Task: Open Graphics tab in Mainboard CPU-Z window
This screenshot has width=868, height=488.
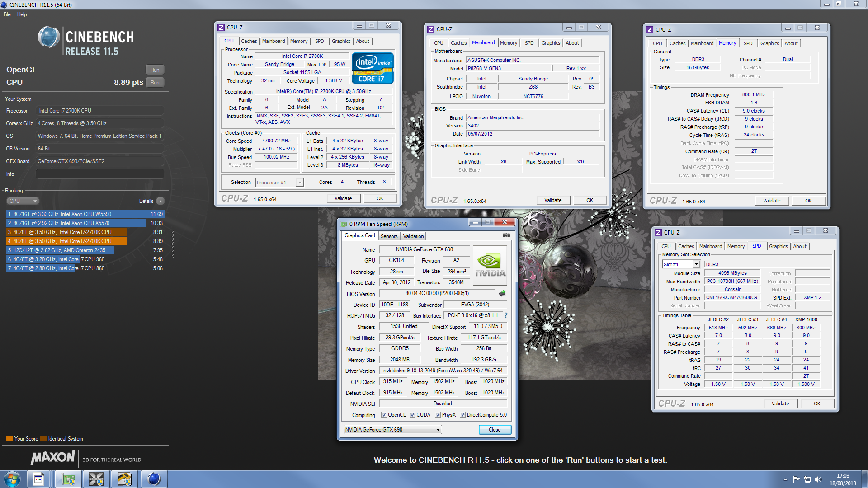Action: click(551, 43)
